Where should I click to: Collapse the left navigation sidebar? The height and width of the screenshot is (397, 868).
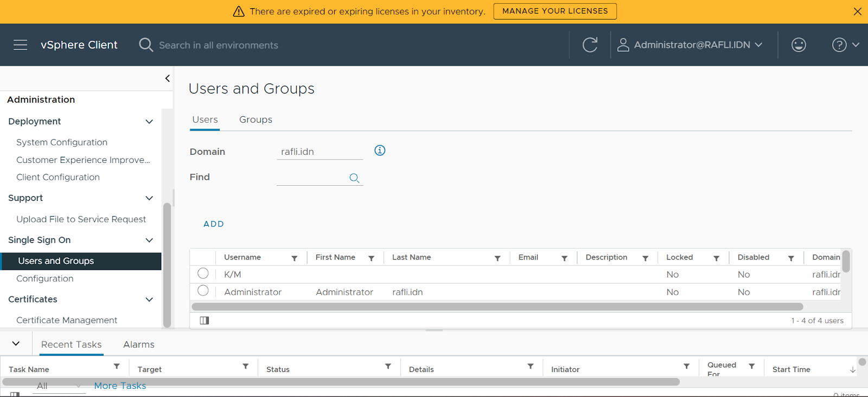167,78
